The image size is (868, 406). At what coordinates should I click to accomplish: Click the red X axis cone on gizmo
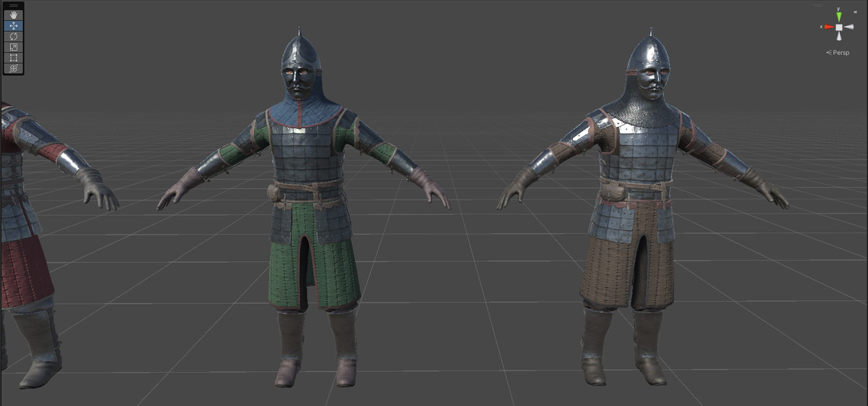pos(828,27)
